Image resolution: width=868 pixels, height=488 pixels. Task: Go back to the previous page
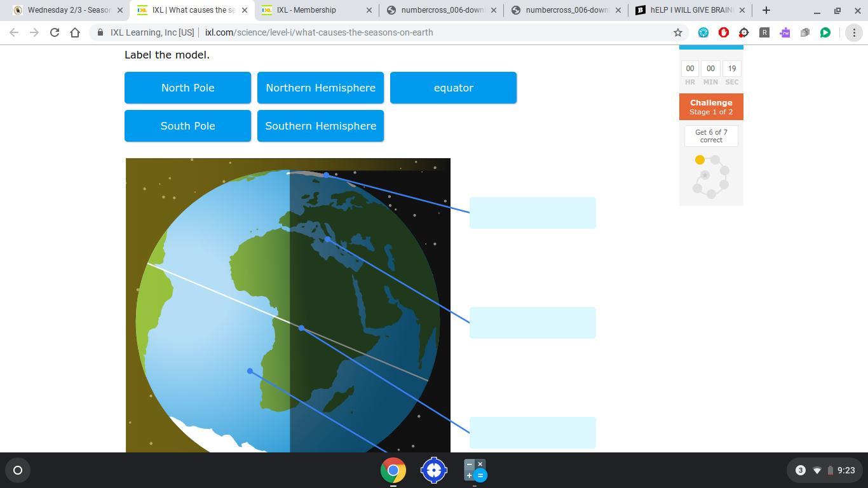[x=14, y=32]
